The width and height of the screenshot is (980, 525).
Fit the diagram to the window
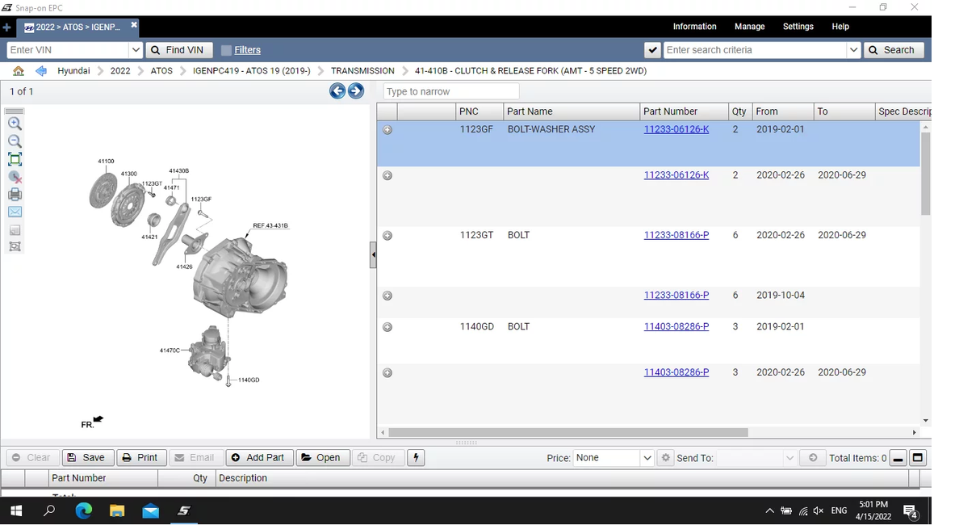tap(15, 159)
